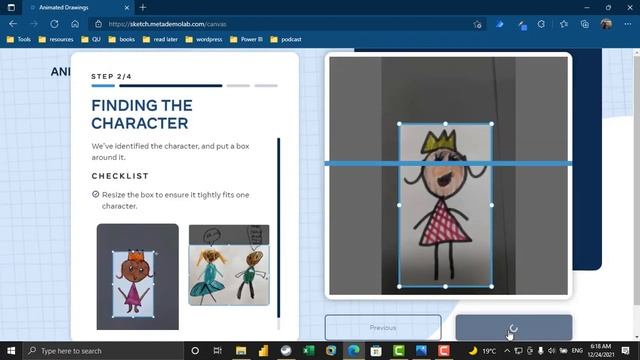640x360 pixels.
Task: Open the notification center icon
Action: coord(625,351)
